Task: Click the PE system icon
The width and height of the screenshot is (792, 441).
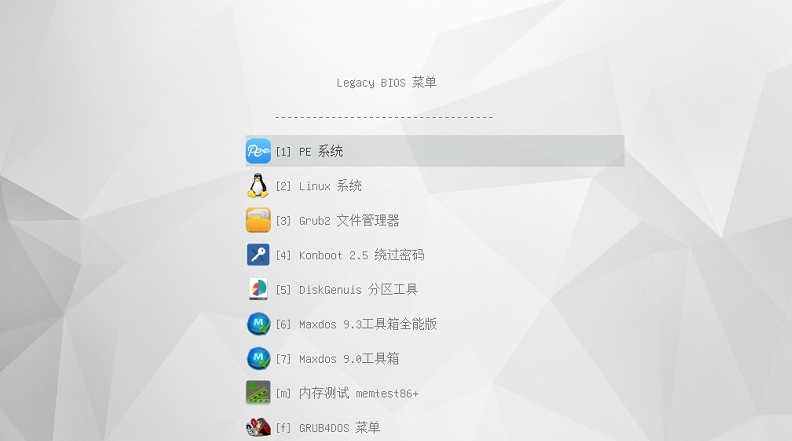Action: [x=258, y=151]
